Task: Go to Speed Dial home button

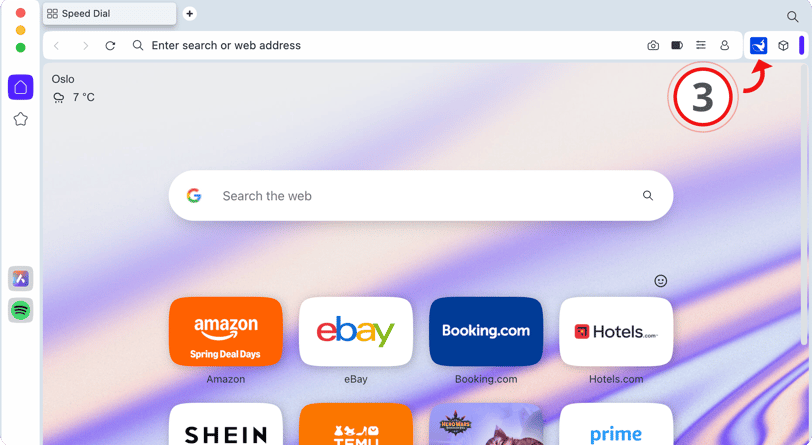Action: [21, 87]
